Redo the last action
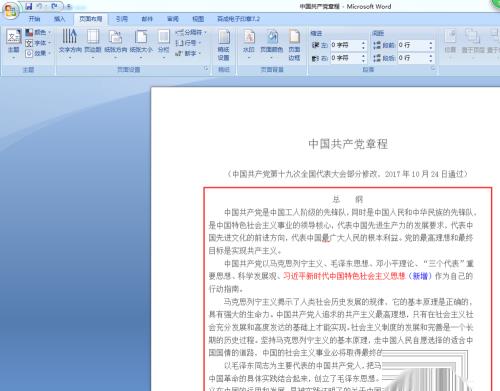Screen dimensions: 500x391 click(54, 6)
